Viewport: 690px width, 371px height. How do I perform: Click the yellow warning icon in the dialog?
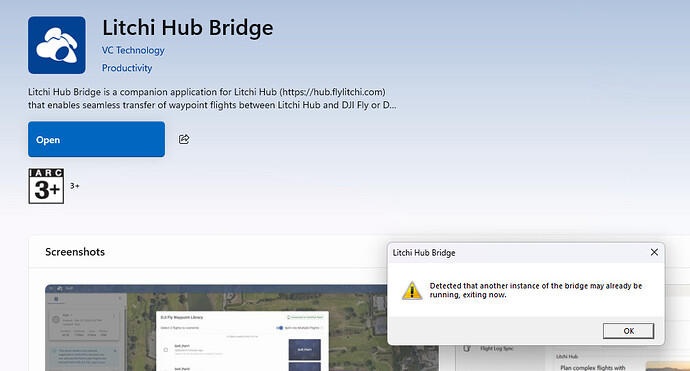coord(412,290)
